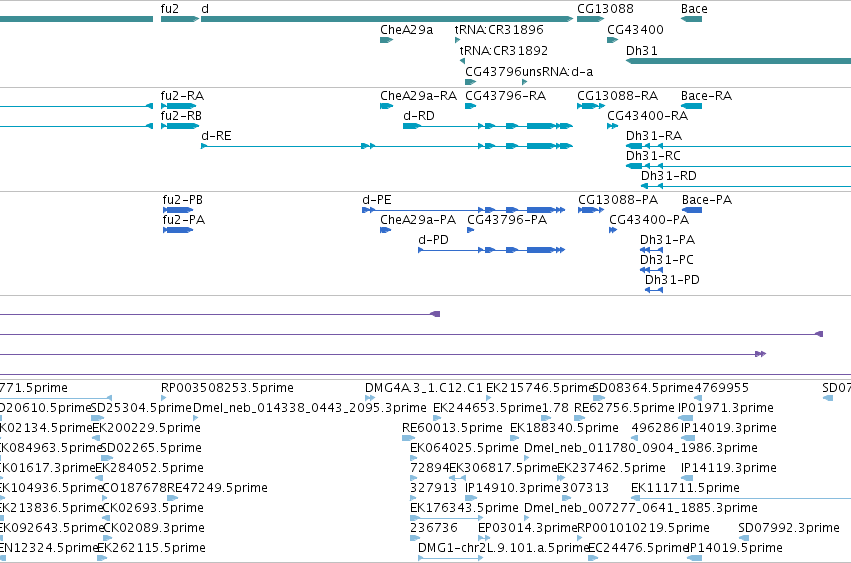Click the CheA29a-RA transcript label
The width and height of the screenshot is (851, 563).
pos(418,96)
